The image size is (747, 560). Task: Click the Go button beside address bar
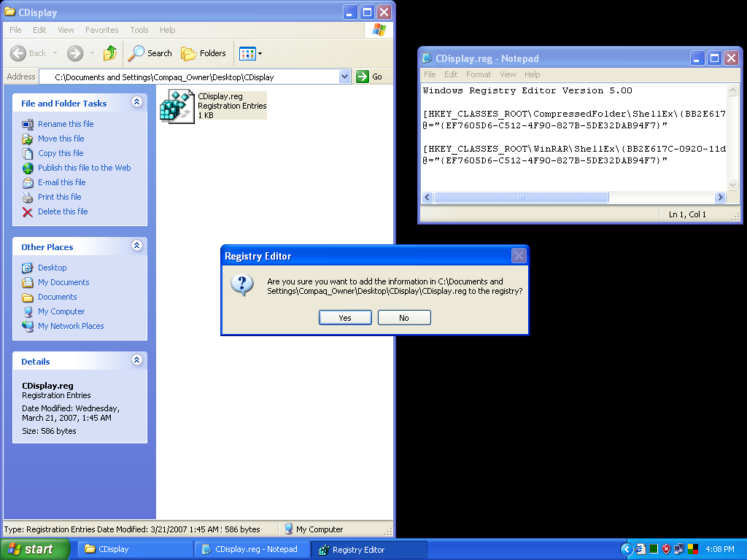tap(370, 77)
